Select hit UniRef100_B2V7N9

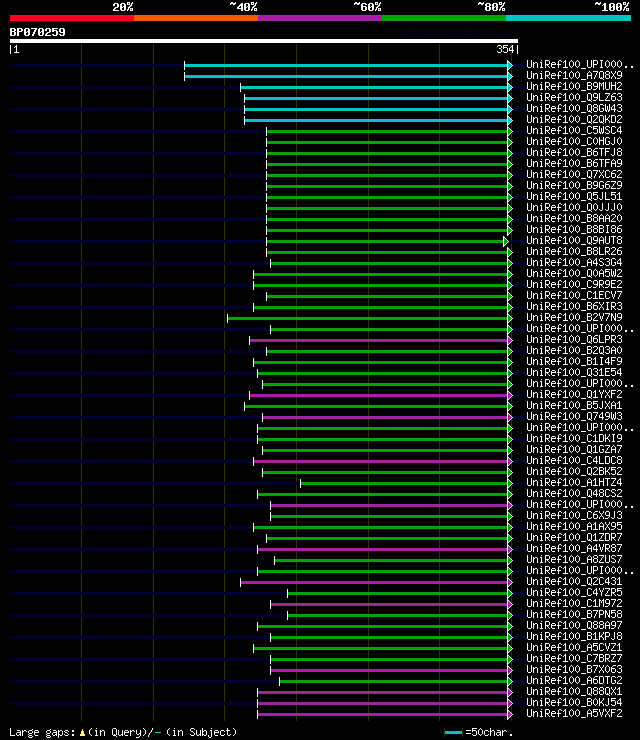(x=574, y=318)
